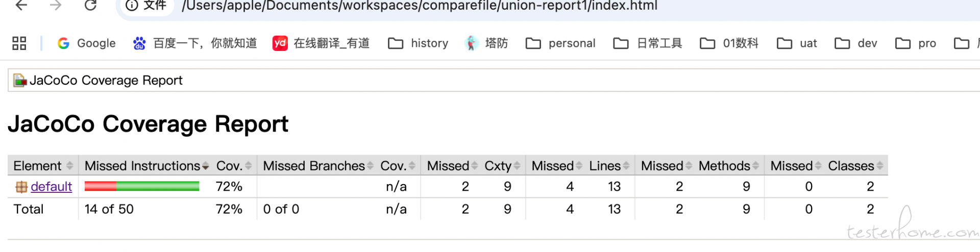Click the site info icon in address bar

(132, 6)
